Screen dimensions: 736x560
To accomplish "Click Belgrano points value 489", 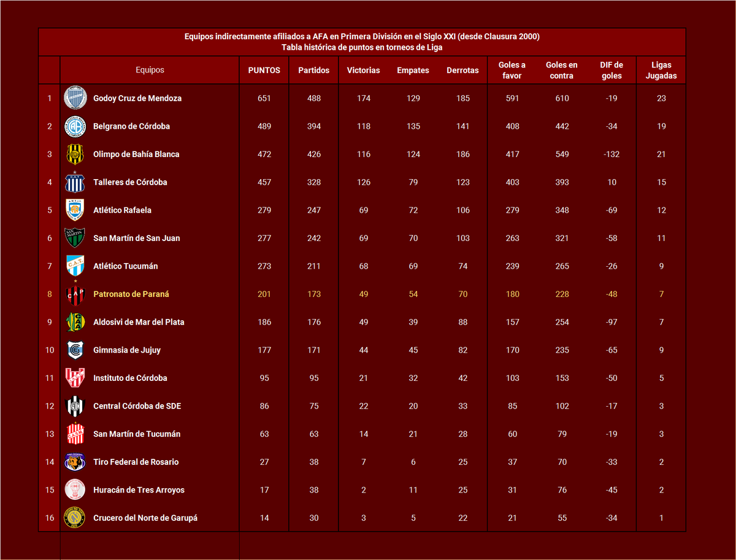I will click(x=264, y=126).
